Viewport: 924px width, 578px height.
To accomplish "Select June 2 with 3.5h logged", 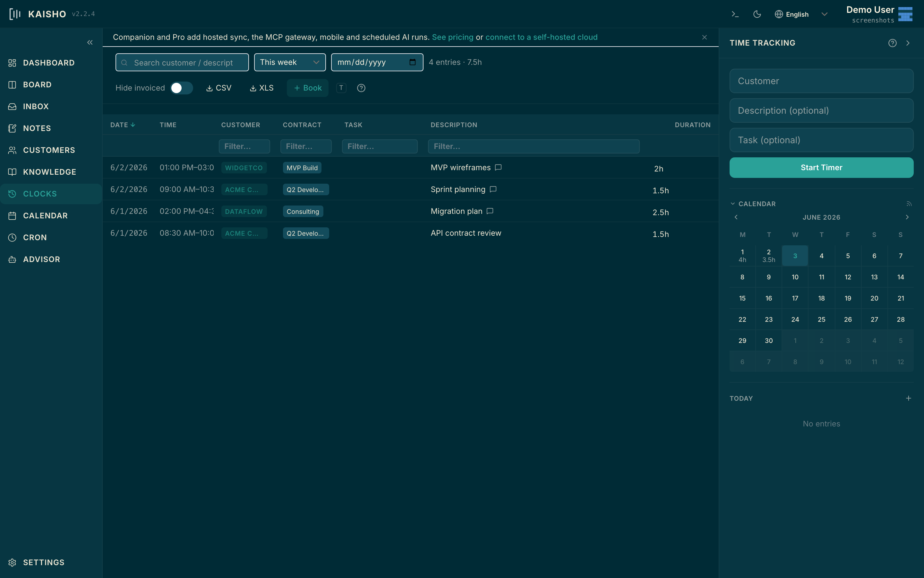I will [769, 256].
